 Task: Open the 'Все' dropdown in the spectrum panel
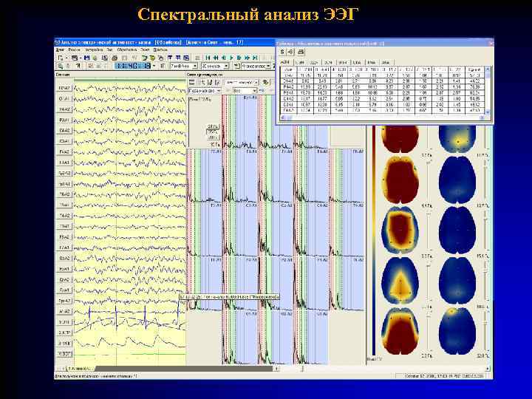[x=245, y=91]
